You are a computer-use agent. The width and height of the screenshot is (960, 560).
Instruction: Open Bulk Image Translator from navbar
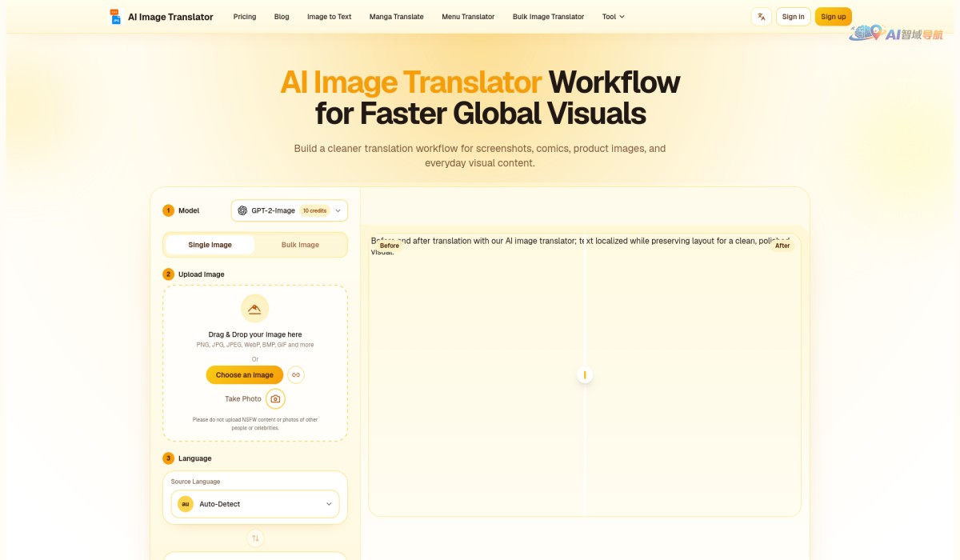(x=549, y=17)
